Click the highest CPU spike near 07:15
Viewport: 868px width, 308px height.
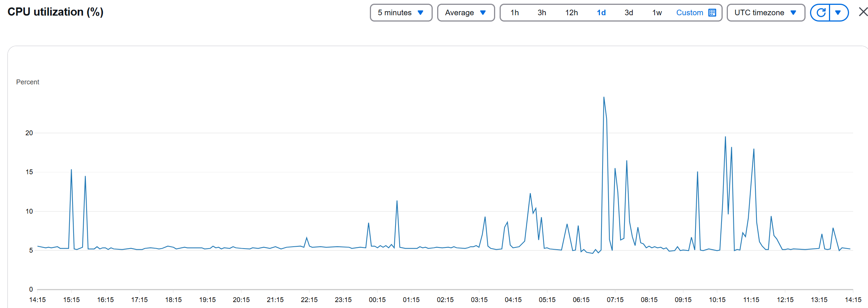tap(604, 97)
